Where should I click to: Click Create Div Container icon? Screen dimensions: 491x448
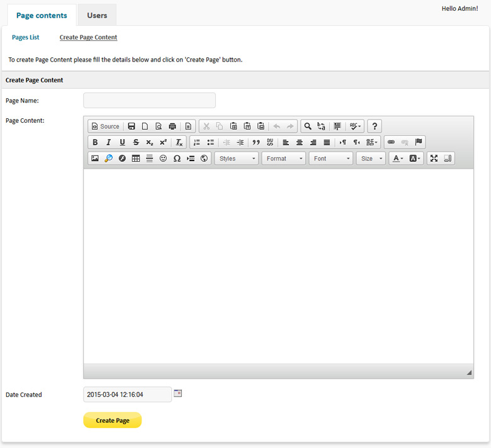pyautogui.click(x=270, y=142)
